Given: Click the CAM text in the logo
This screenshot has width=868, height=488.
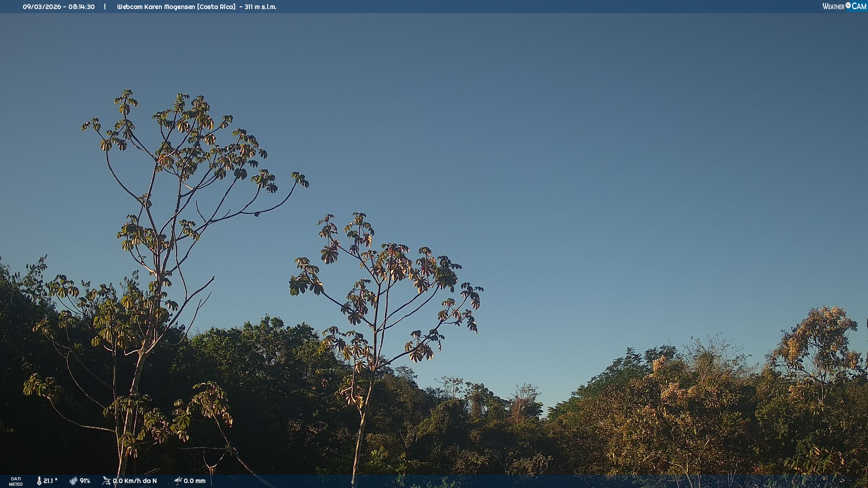Looking at the screenshot, I should [859, 6].
